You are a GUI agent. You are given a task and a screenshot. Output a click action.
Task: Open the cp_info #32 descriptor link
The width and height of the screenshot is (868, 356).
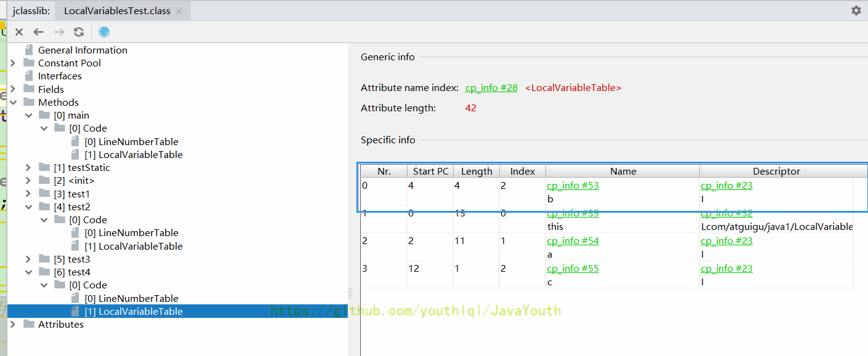(726, 213)
